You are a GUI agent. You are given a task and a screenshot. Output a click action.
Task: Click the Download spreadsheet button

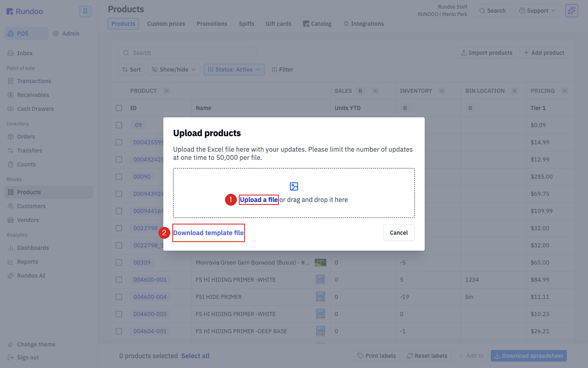pyautogui.click(x=529, y=356)
